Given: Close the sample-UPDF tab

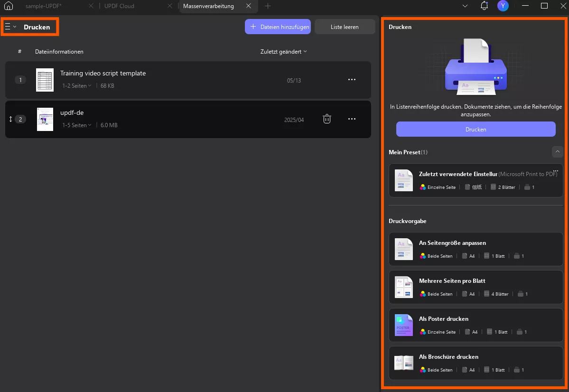Looking at the screenshot, I should [91, 6].
